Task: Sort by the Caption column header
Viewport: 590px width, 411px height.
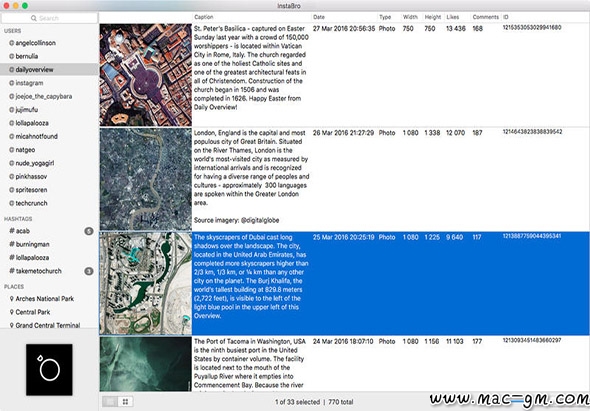Action: (252, 17)
